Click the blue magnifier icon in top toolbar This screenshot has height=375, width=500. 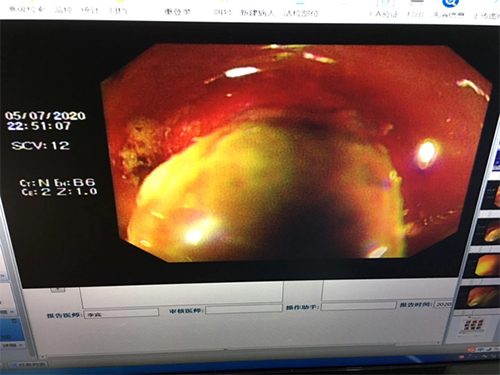point(449,3)
